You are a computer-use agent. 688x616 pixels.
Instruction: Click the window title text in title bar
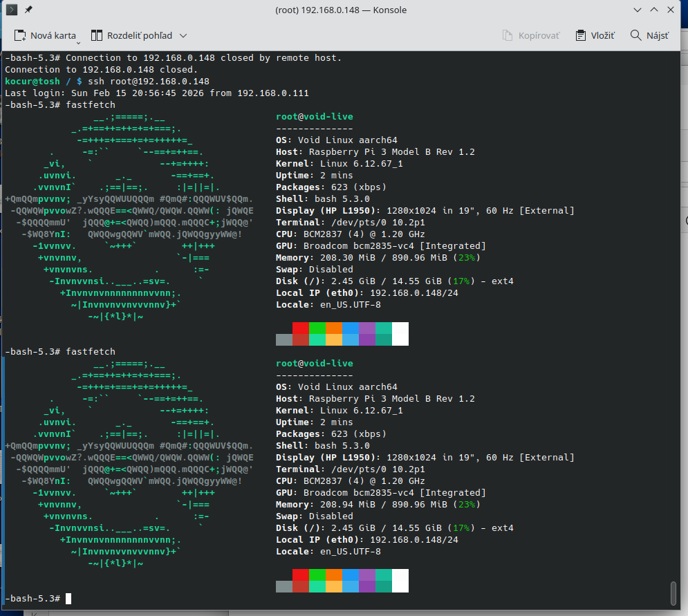click(341, 10)
